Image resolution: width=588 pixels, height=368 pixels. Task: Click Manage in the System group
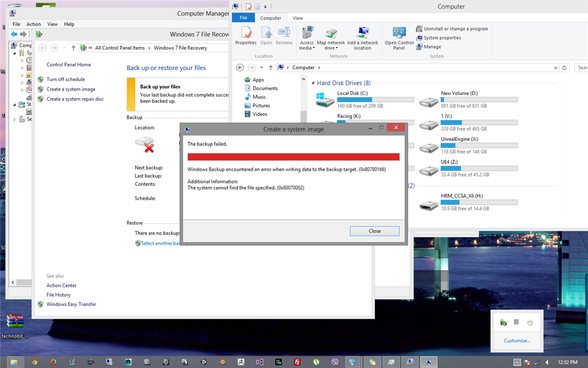[x=428, y=47]
